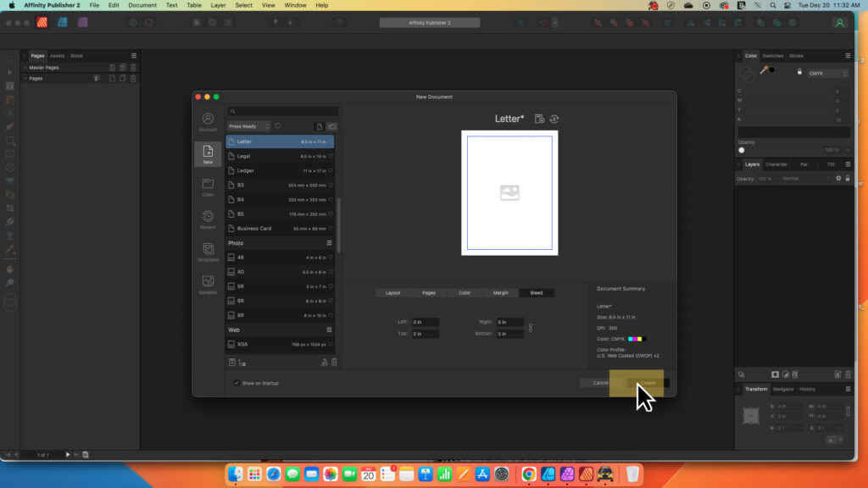Show the Recent documents section
Viewport: 868px width, 488px height.
[208, 219]
